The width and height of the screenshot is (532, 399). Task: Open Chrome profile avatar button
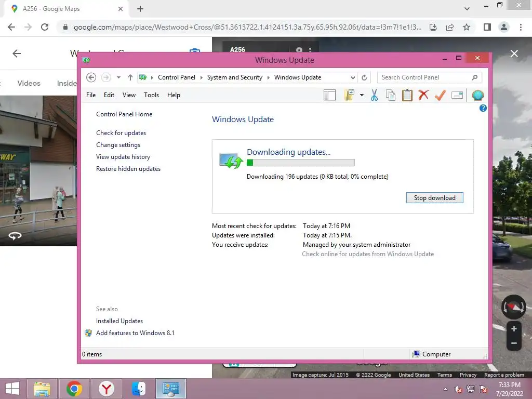point(504,27)
